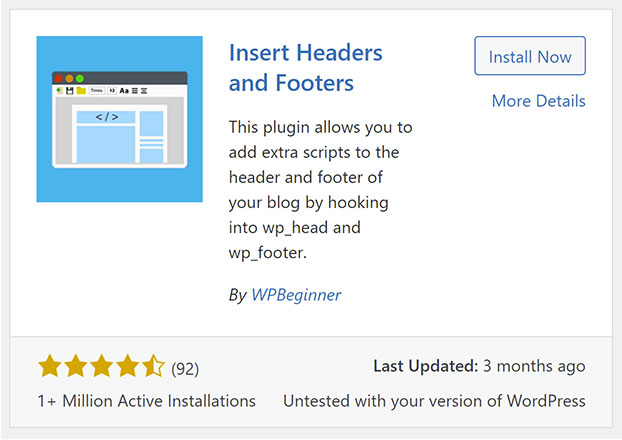Click the Untested with your version notice
The image size is (622, 440).
pyautogui.click(x=434, y=401)
